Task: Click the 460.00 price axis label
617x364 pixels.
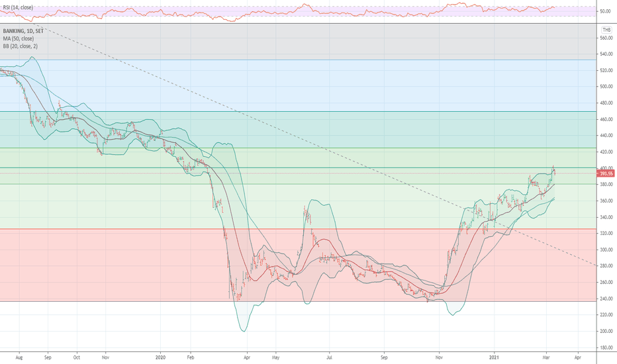Action: [x=606, y=119]
